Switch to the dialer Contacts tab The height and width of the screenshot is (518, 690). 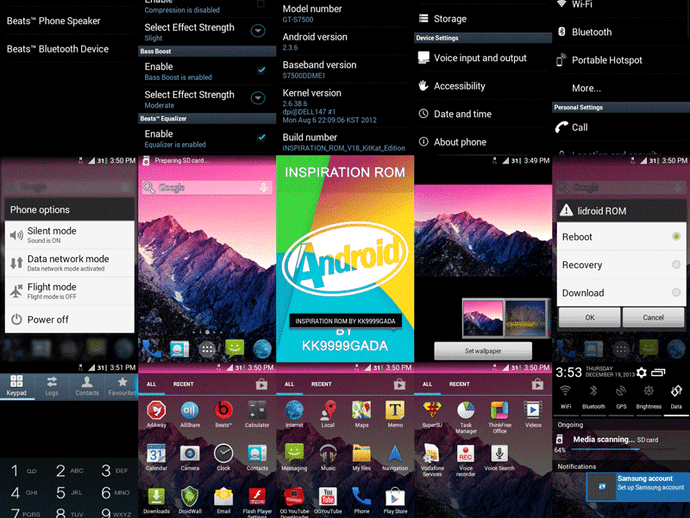tap(87, 386)
